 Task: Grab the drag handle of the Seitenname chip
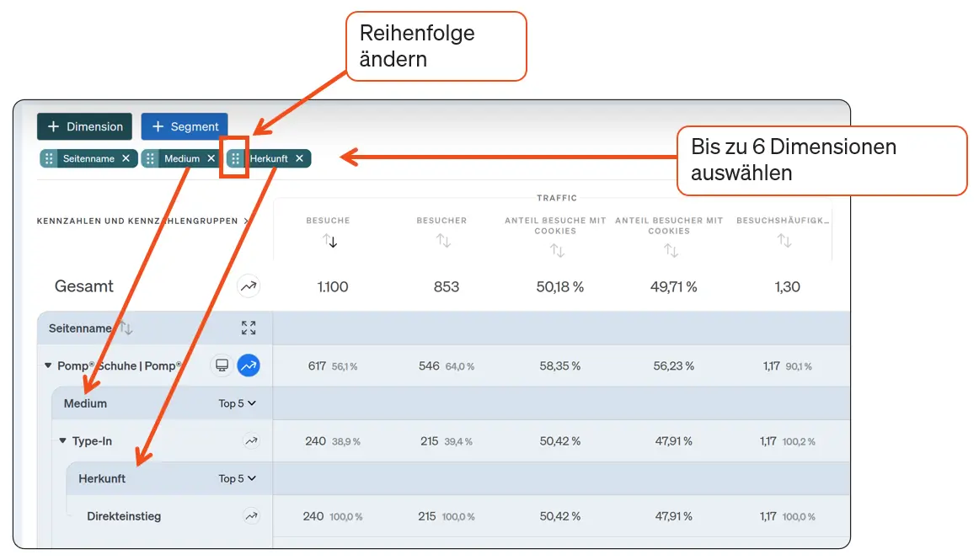[49, 158]
